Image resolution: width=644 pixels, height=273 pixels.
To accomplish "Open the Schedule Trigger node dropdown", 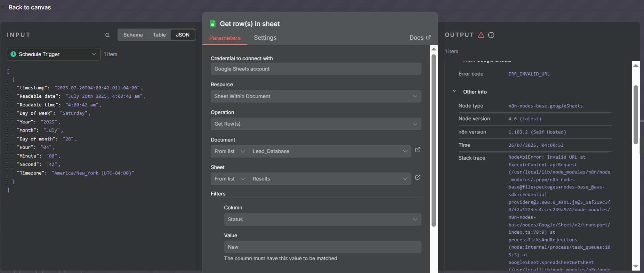I will point(54,54).
